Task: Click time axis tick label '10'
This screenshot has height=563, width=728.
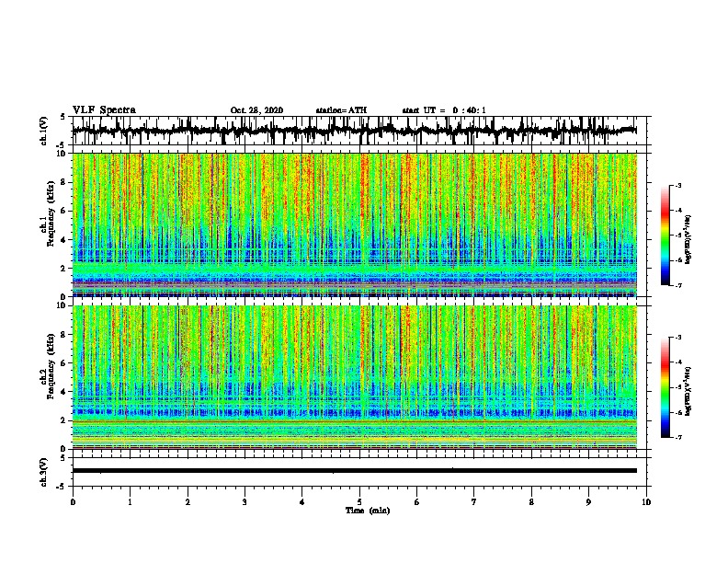Action: tap(646, 502)
